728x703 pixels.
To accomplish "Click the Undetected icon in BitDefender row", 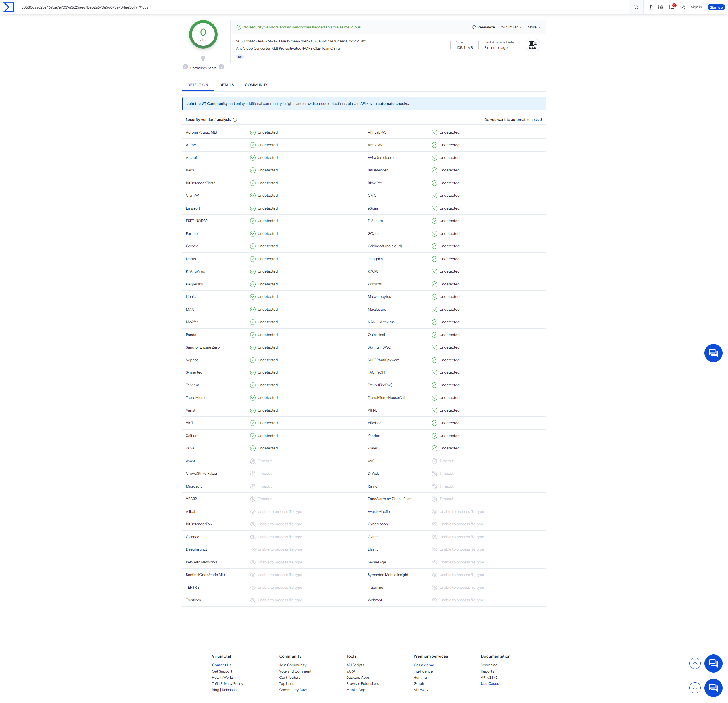I will click(x=434, y=170).
